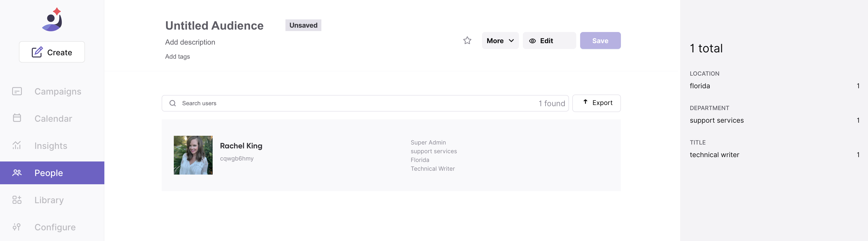This screenshot has width=868, height=241.
Task: Click Florida in user row
Action: pyautogui.click(x=420, y=160)
